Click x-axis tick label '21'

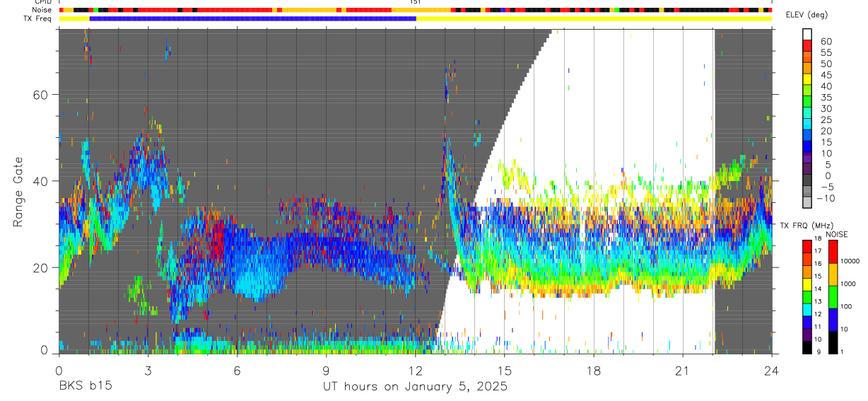tap(683, 371)
